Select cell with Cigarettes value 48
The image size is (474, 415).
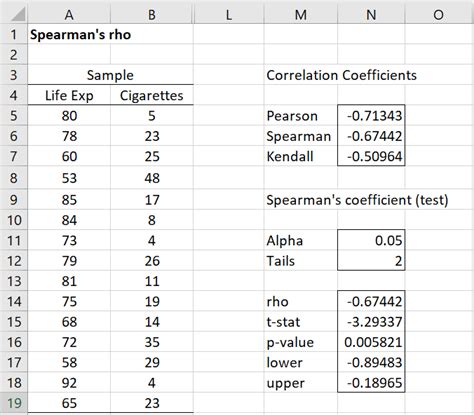click(x=152, y=178)
